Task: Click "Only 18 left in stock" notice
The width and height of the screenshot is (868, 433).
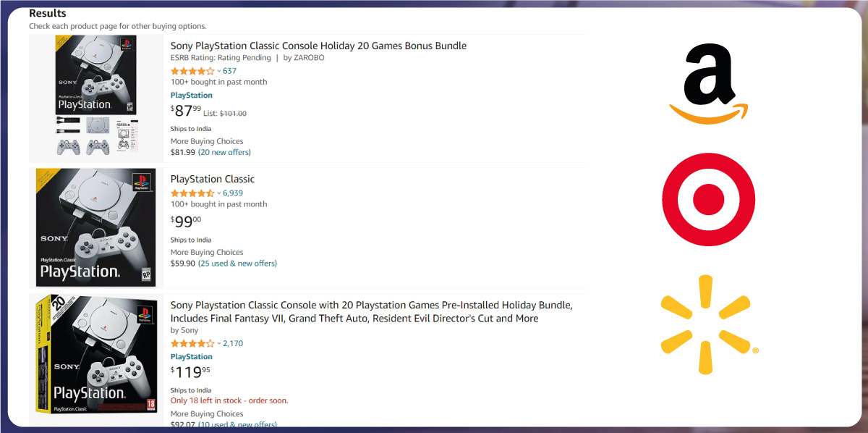Action: pyautogui.click(x=229, y=400)
